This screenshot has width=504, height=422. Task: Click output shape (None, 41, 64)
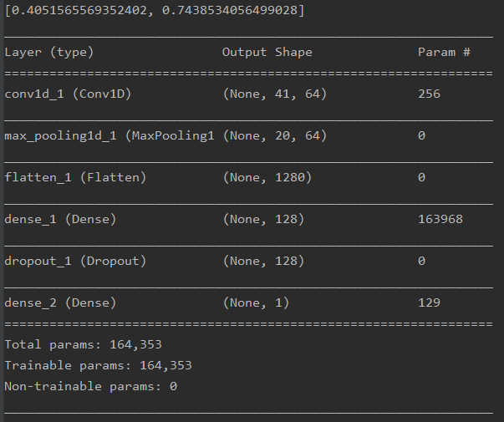click(x=275, y=94)
